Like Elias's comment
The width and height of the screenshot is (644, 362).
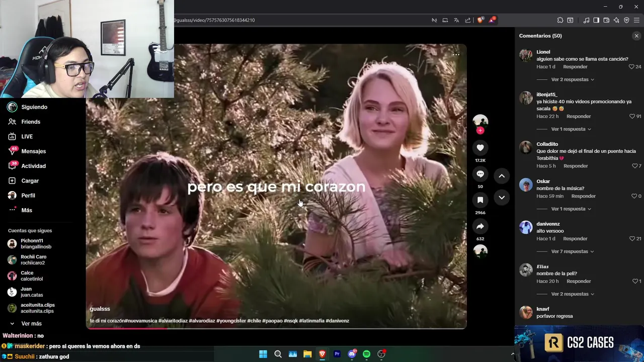[634, 281]
